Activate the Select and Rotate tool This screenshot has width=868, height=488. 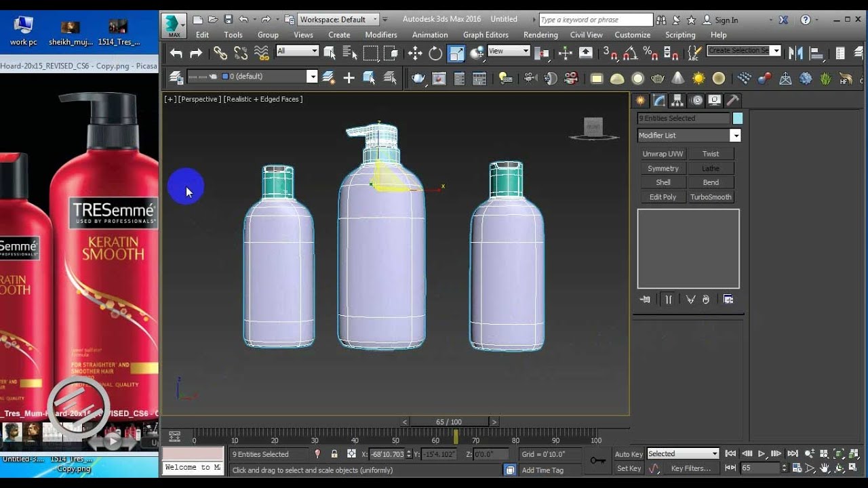pyautogui.click(x=435, y=53)
